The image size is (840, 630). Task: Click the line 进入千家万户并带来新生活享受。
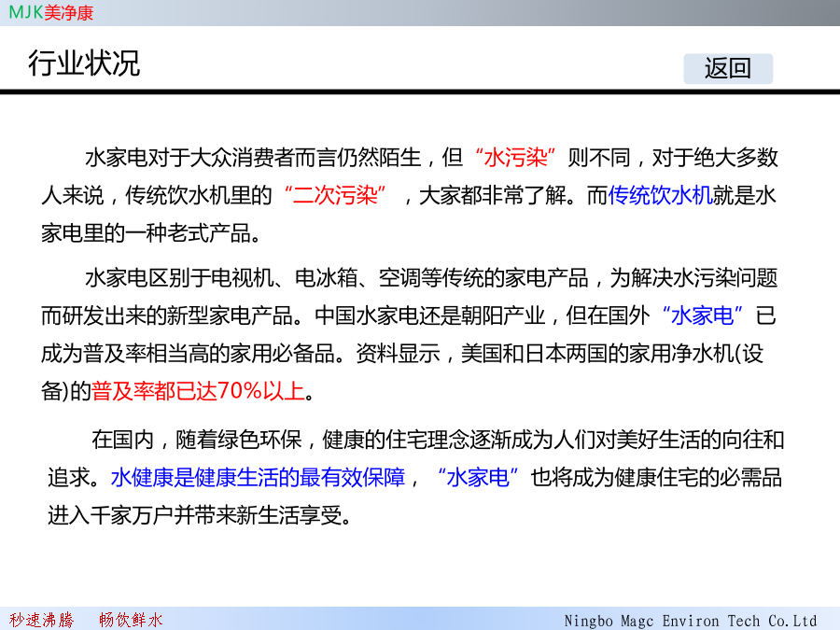(x=200, y=515)
